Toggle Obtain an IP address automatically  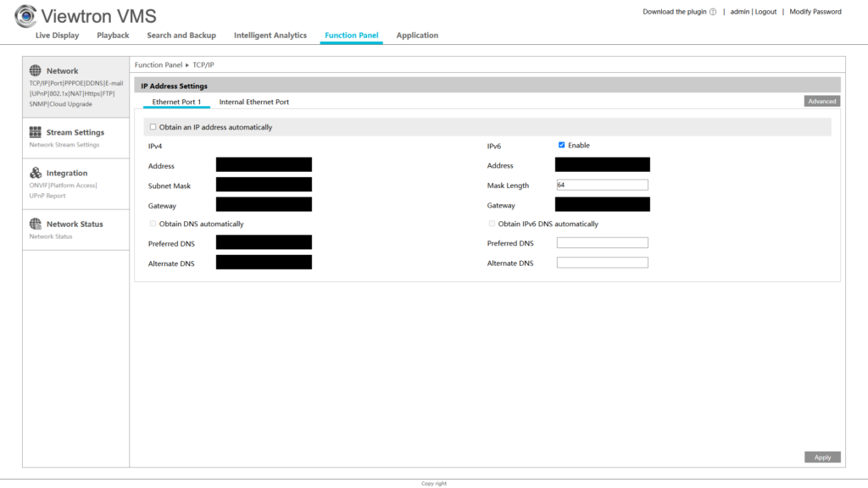[x=153, y=127]
